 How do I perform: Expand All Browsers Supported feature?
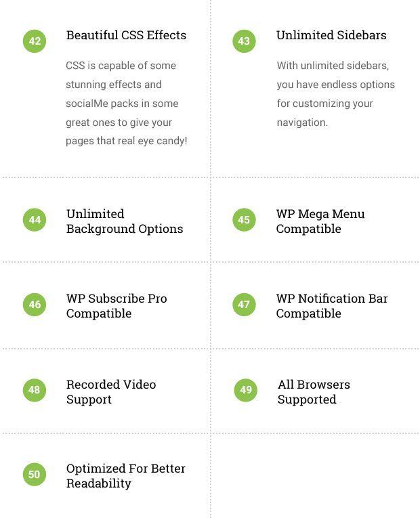[x=314, y=391]
